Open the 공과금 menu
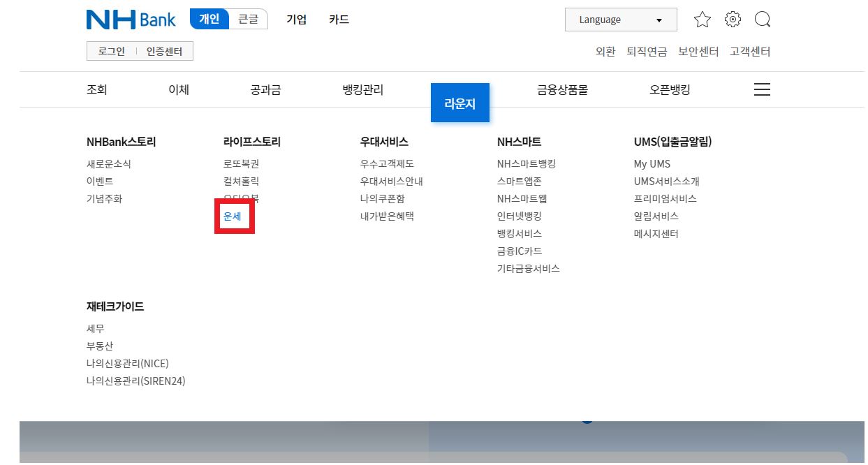 click(266, 89)
